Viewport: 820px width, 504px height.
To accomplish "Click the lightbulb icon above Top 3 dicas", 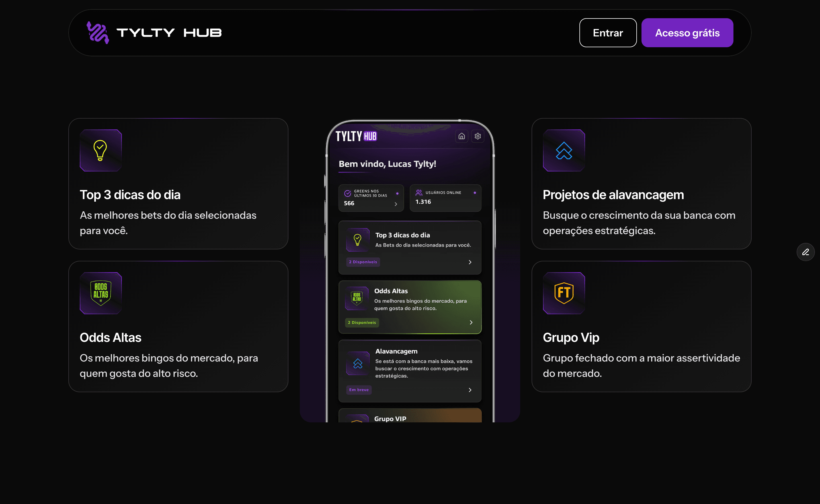I will coord(101,150).
